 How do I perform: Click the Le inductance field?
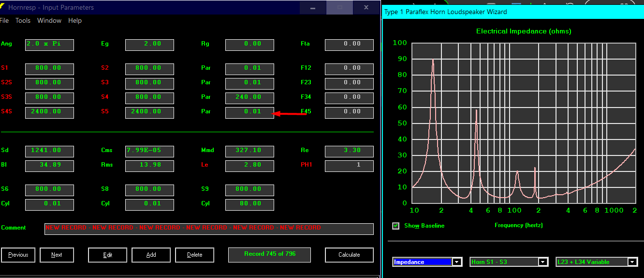pyautogui.click(x=249, y=166)
